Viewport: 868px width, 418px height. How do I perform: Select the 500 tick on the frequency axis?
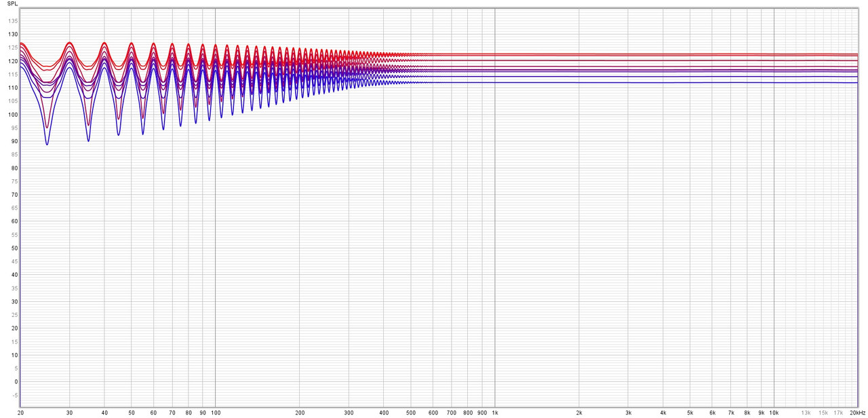pyautogui.click(x=411, y=413)
